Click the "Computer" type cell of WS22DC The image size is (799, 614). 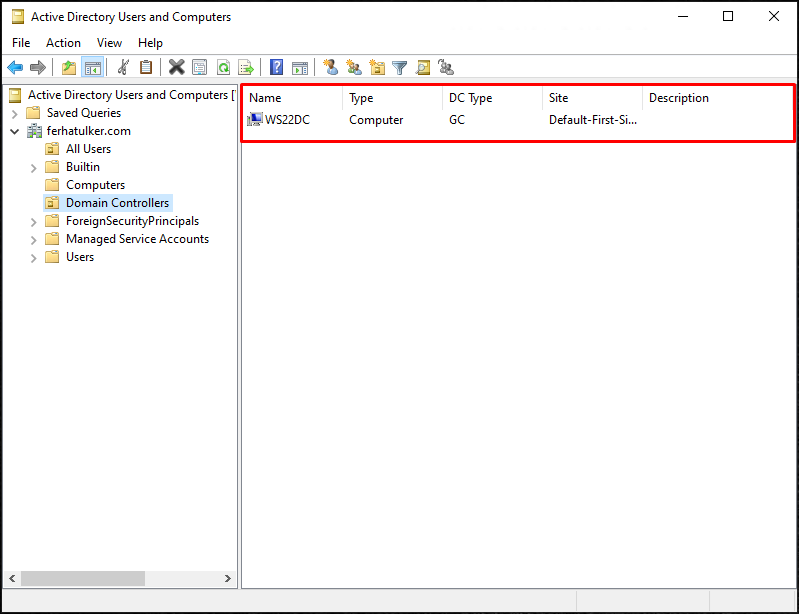pyautogui.click(x=376, y=120)
